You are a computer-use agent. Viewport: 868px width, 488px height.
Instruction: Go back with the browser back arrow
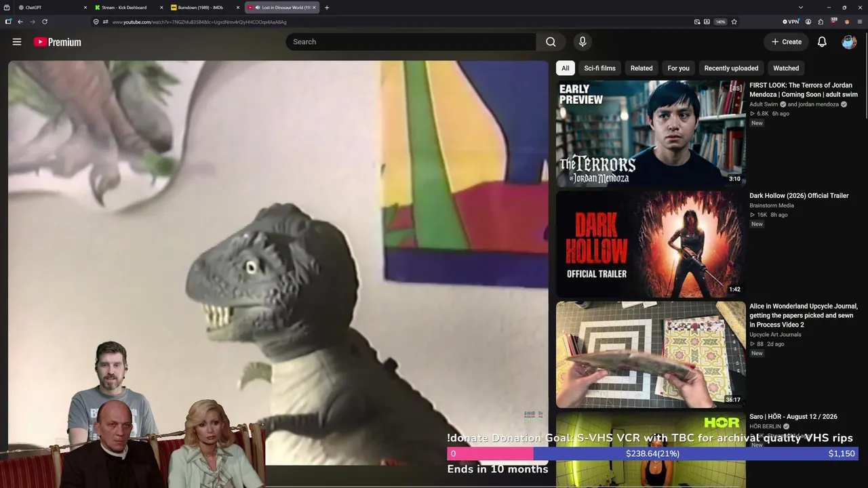(x=20, y=22)
